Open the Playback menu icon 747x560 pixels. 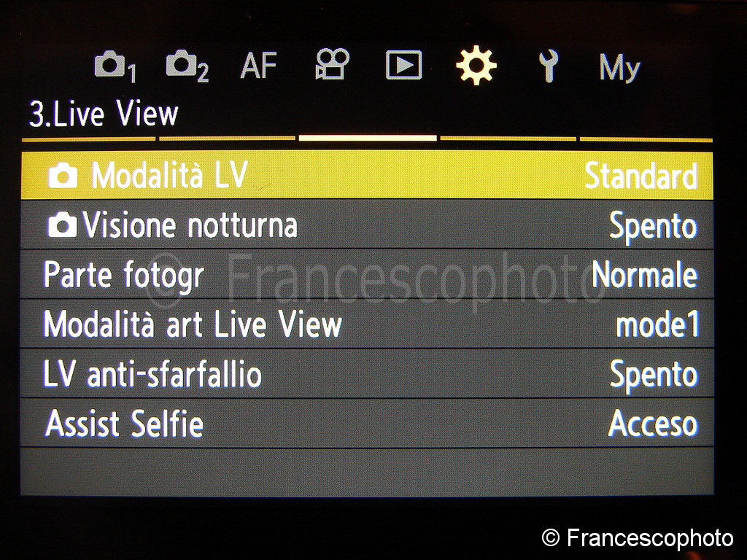[x=403, y=64]
